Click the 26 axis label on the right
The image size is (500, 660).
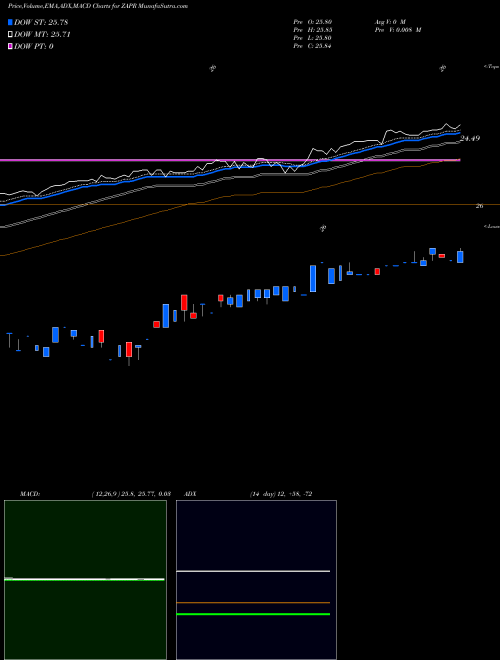pos(479,206)
